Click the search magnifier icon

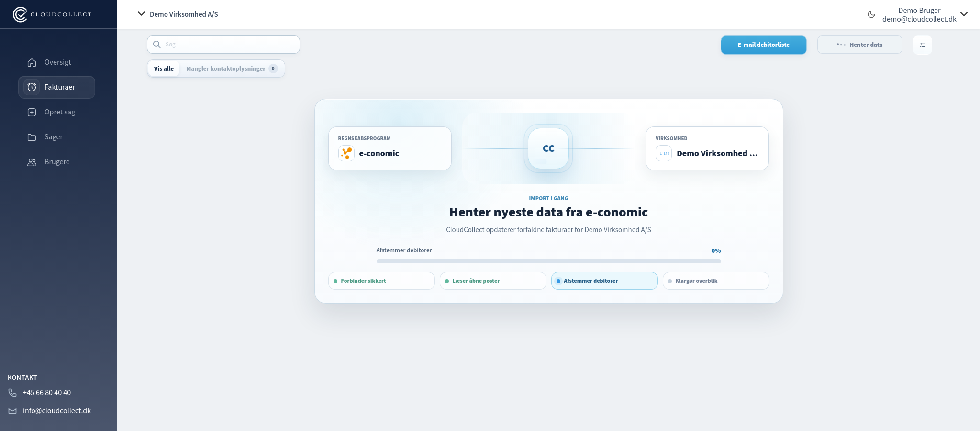tap(157, 45)
